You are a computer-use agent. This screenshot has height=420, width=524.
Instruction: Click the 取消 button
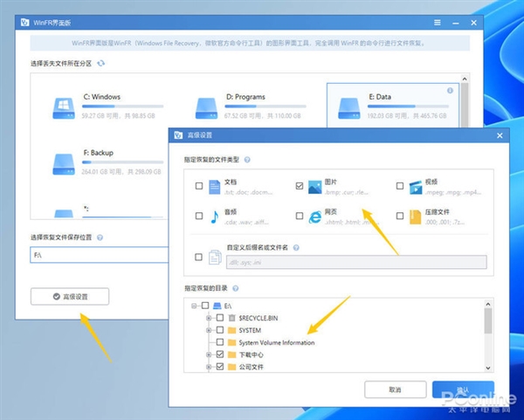coord(396,389)
